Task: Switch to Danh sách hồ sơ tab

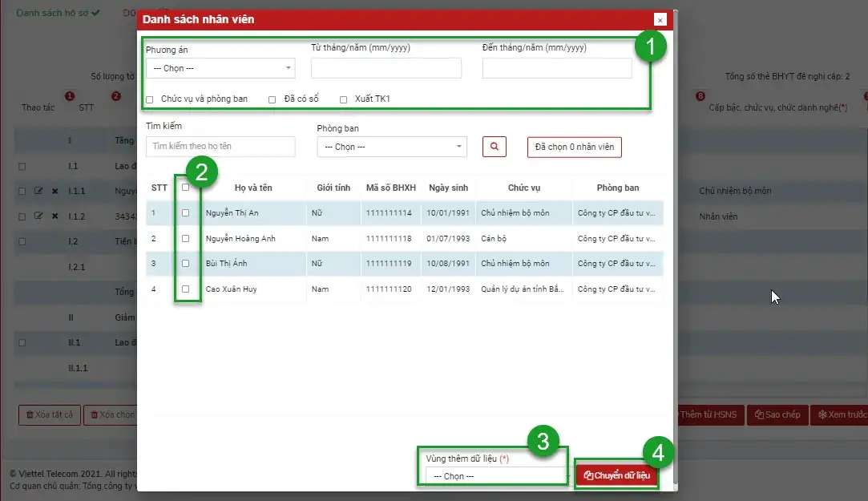Action: coord(58,13)
